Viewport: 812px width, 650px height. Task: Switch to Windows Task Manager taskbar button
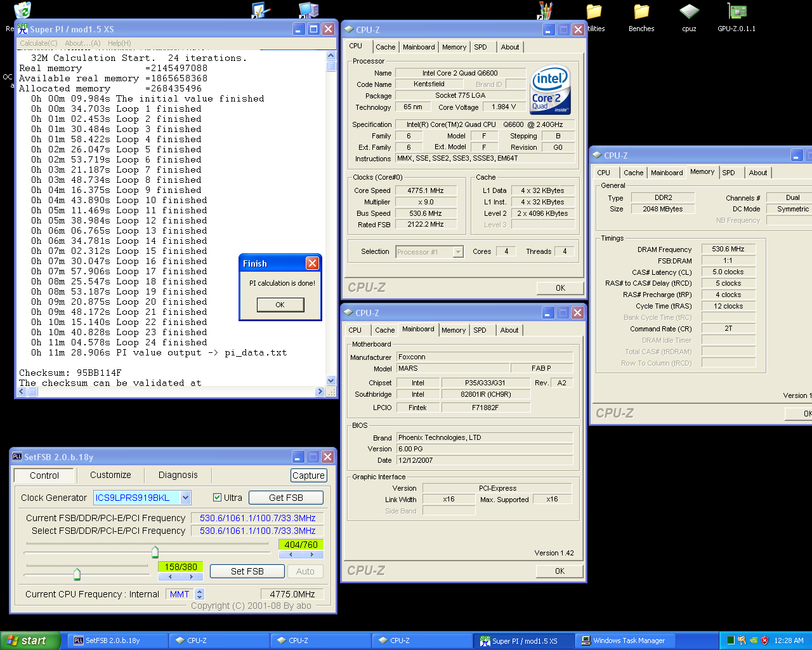coord(625,640)
